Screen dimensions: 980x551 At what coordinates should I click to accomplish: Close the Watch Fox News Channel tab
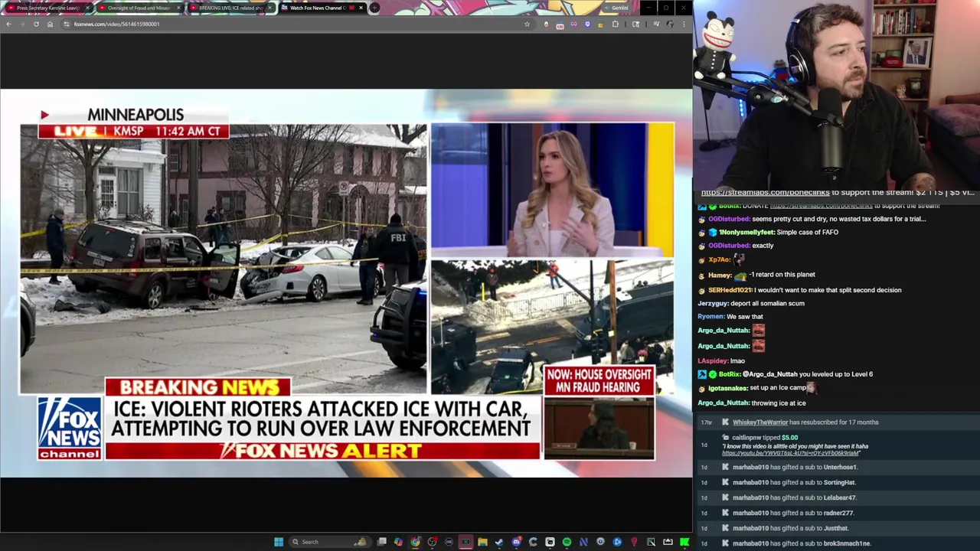pyautogui.click(x=361, y=8)
